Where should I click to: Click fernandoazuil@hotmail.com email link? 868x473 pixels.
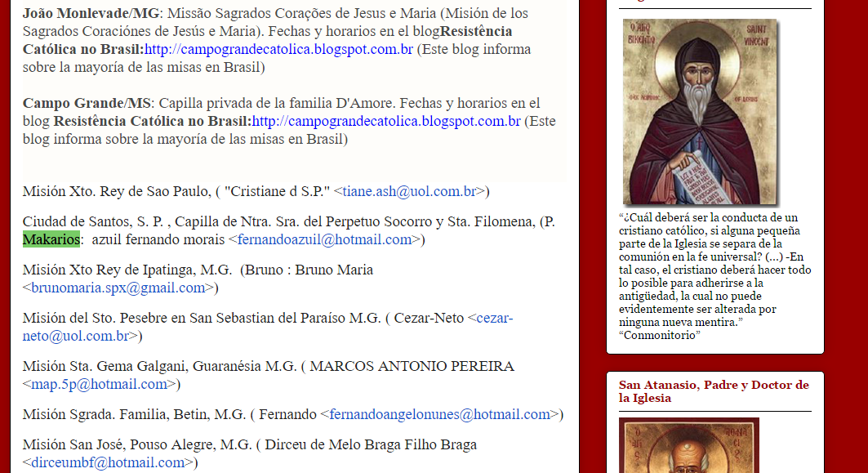tap(324, 240)
